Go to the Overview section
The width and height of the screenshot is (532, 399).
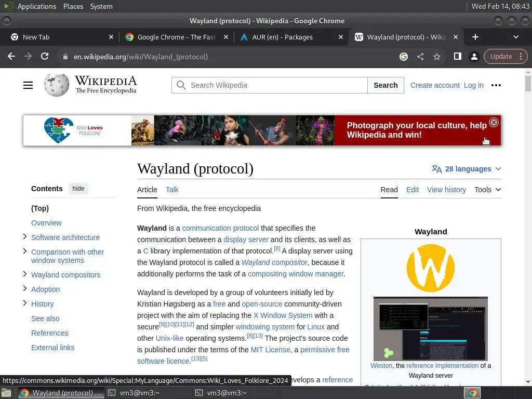46,223
